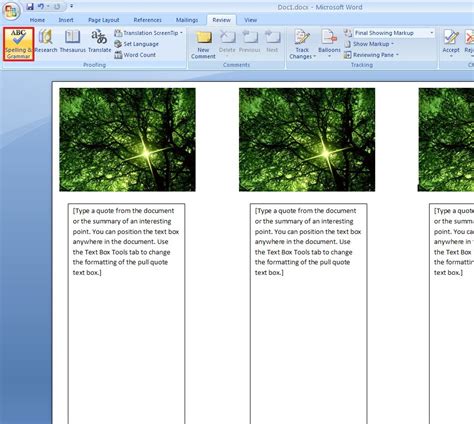This screenshot has height=424, width=474.
Task: Open the References tab
Action: [x=147, y=20]
